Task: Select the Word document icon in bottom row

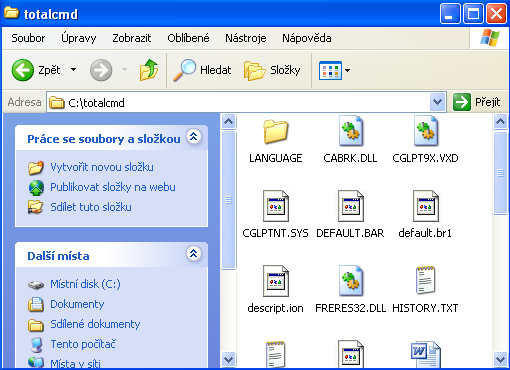Action: click(425, 355)
